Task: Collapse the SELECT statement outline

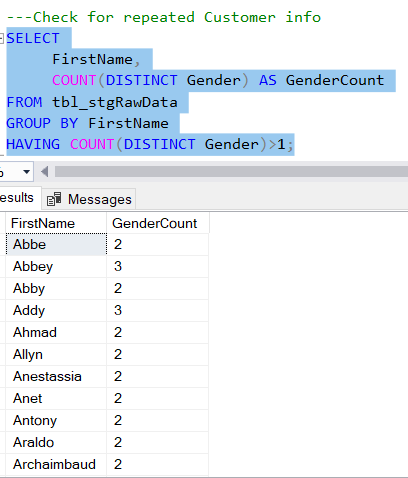Action: point(1,38)
